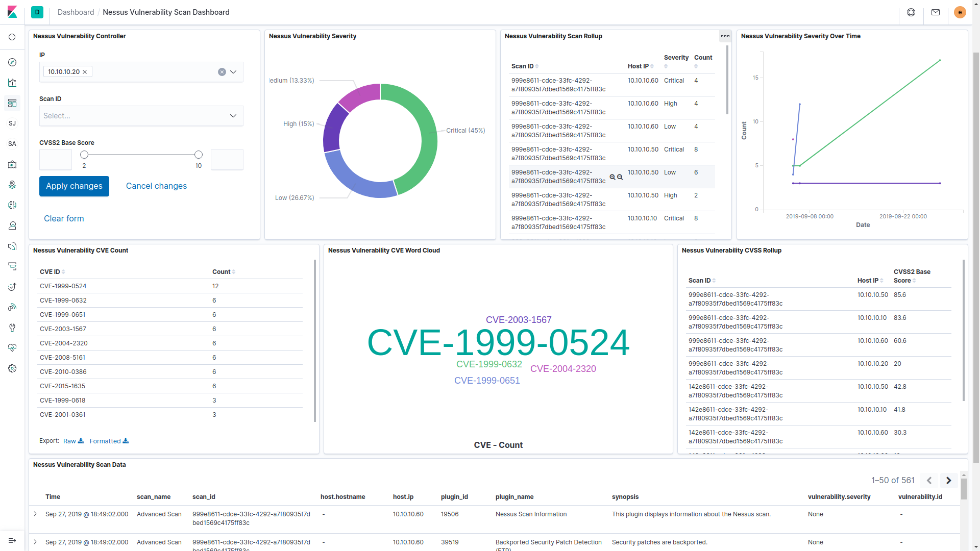Open the Dev Tools wrench icon
This screenshot has height=551, width=980.
pos(12,328)
